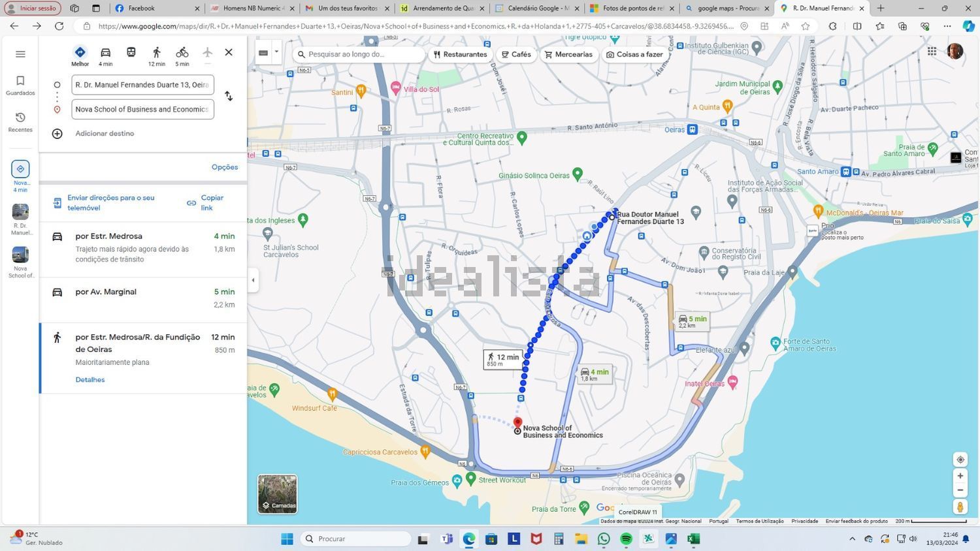Choose the route por Av. Marginal
The height and width of the screenshot is (551, 980).
[143, 298]
